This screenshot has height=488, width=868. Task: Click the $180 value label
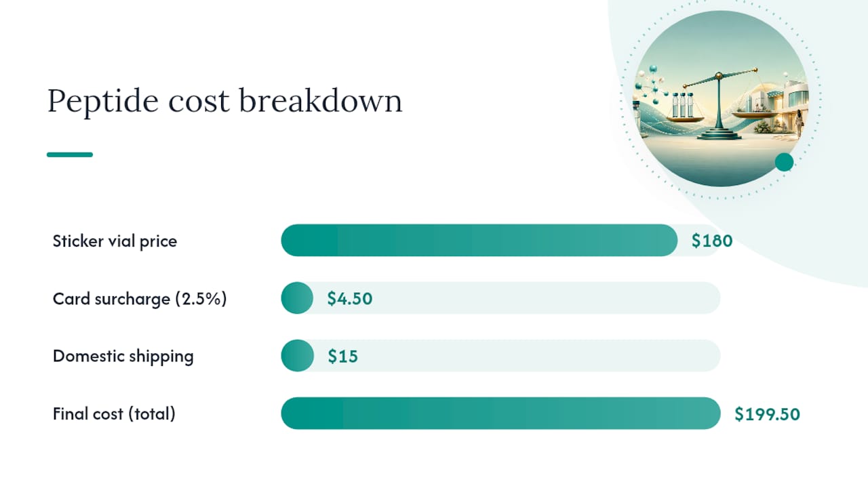point(712,241)
